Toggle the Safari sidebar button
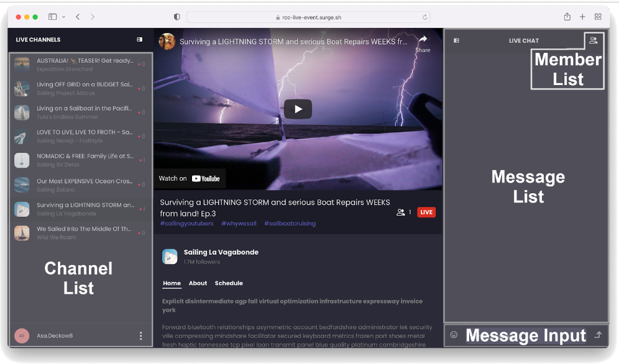 [52, 17]
